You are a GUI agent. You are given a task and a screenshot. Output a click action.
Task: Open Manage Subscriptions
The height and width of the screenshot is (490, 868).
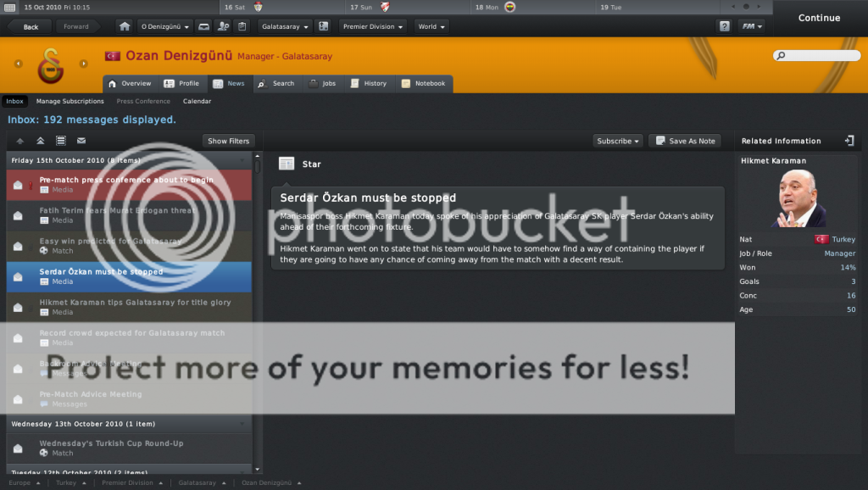coord(70,102)
